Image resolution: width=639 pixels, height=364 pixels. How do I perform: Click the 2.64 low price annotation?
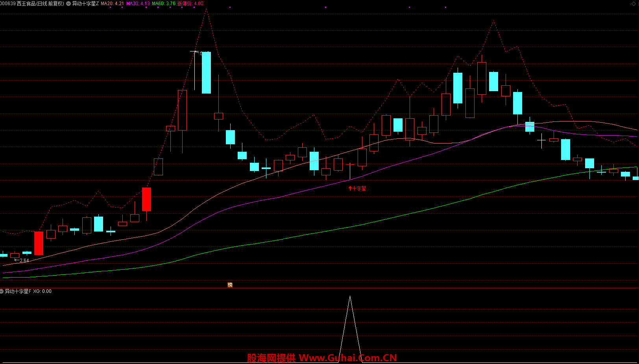pos(22,260)
